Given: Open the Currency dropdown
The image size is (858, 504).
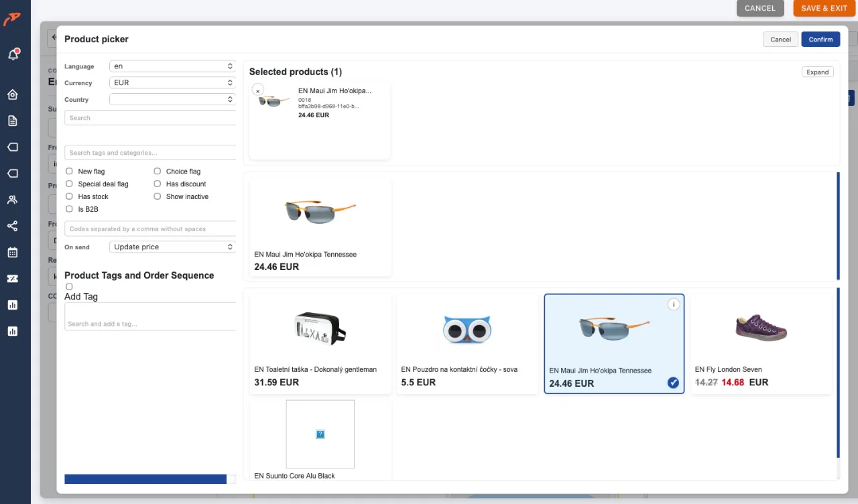Looking at the screenshot, I should 172,82.
